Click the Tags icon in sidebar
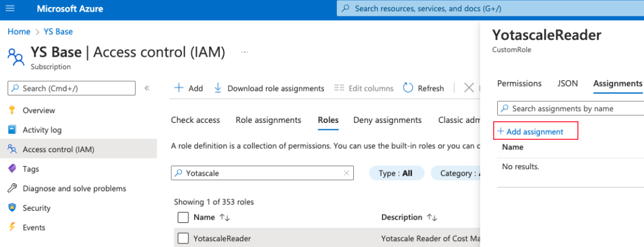Image resolution: width=644 pixels, height=247 pixels. (x=12, y=169)
